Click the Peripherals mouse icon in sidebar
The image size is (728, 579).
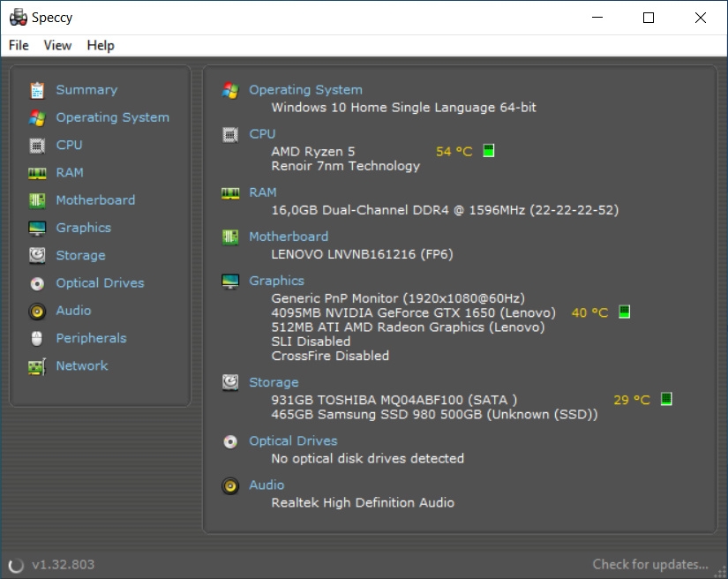point(37,338)
